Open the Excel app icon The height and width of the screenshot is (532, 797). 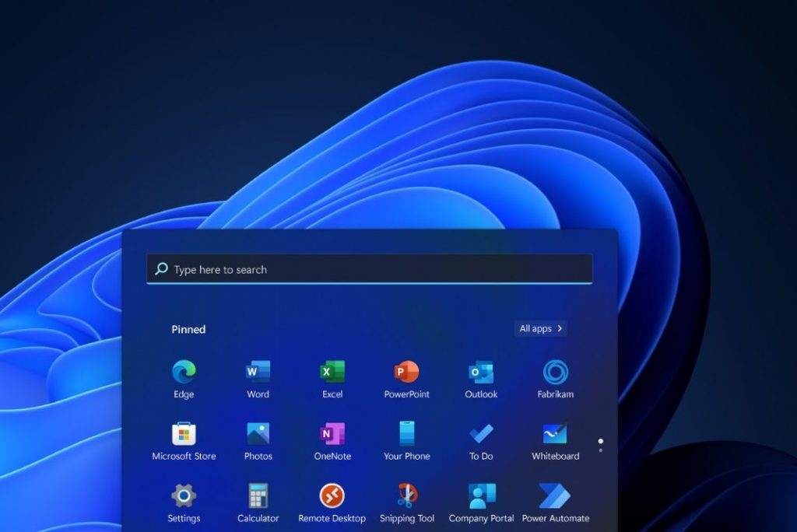(x=332, y=372)
